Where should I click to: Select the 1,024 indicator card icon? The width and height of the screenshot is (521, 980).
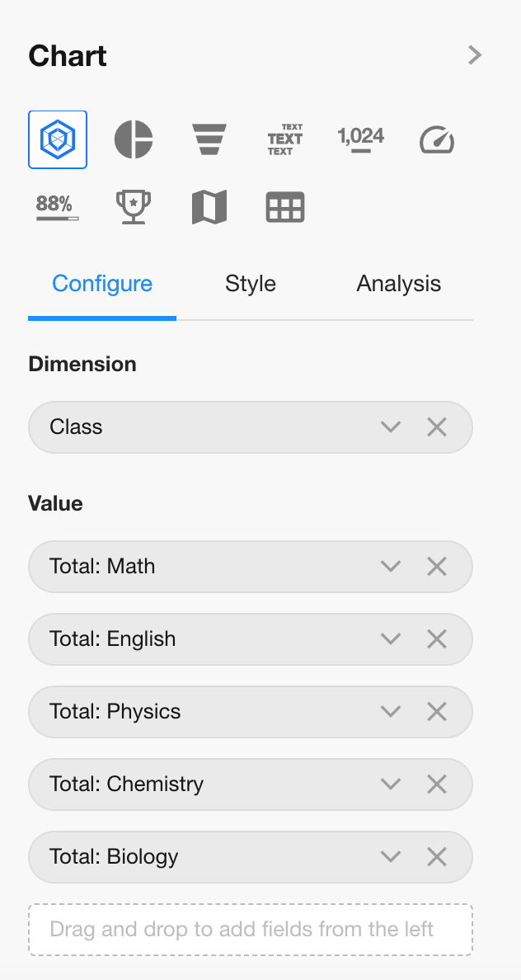(x=361, y=139)
